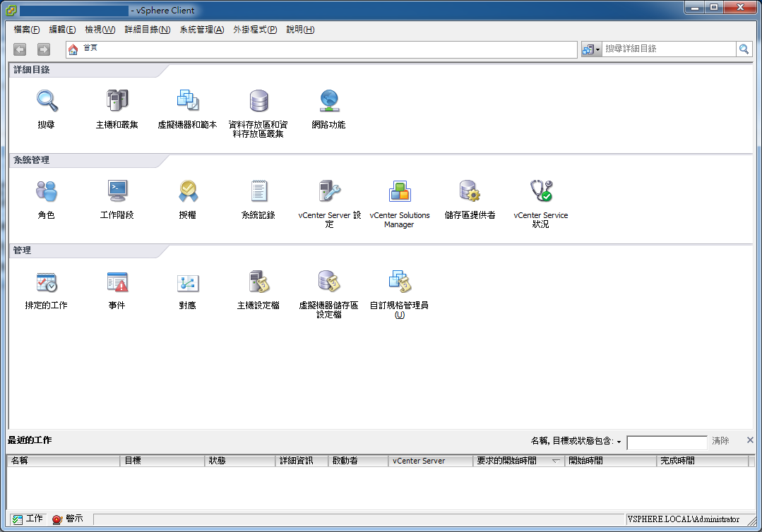Click the 警示 button in status bar
This screenshot has height=532, width=762.
(x=68, y=519)
